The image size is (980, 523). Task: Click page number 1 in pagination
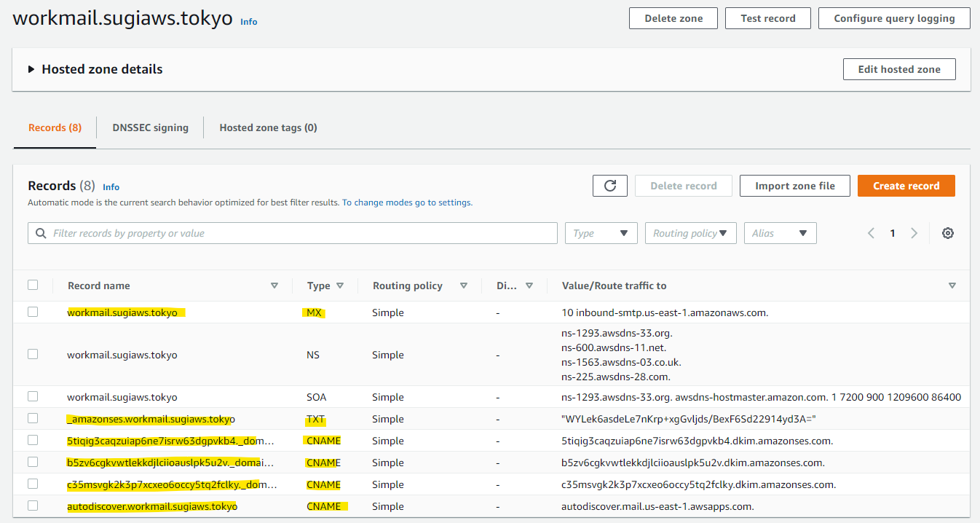coord(893,233)
